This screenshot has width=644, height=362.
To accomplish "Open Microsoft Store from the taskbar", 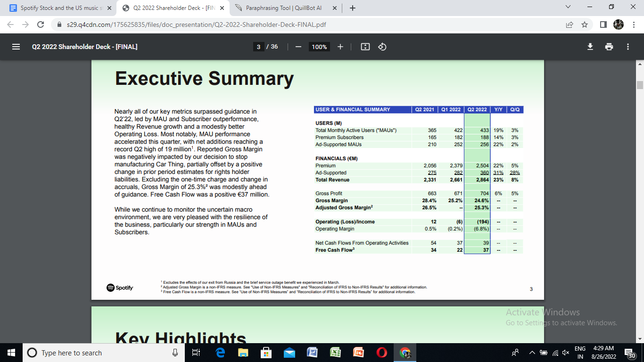I will [266, 353].
